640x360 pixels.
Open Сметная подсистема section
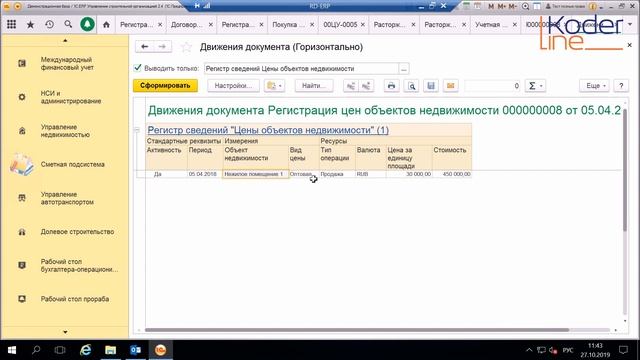(65, 164)
